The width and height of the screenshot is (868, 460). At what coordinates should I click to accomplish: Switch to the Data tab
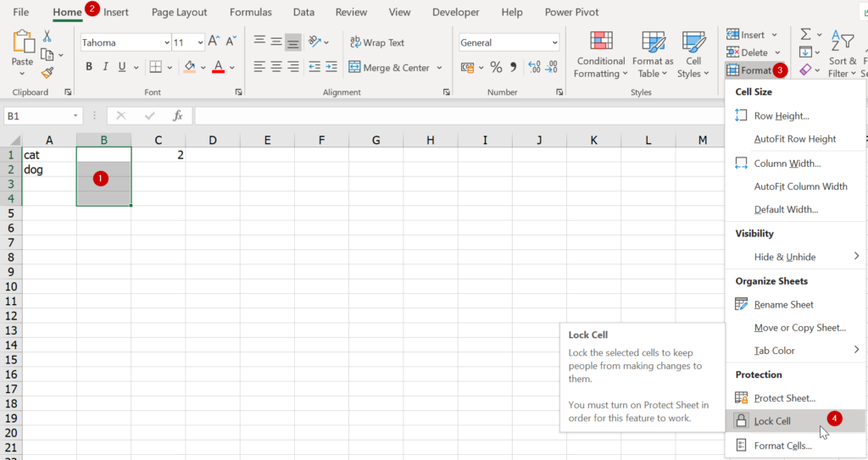(303, 12)
